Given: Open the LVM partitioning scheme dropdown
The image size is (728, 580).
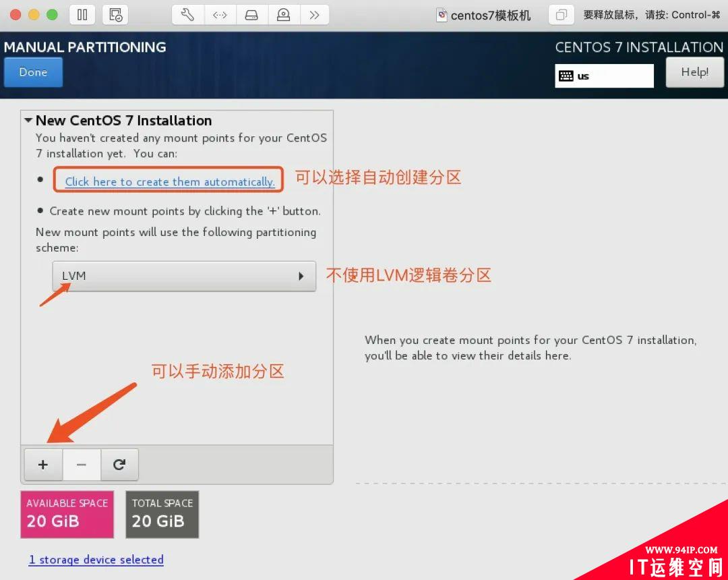Looking at the screenshot, I should coord(184,276).
